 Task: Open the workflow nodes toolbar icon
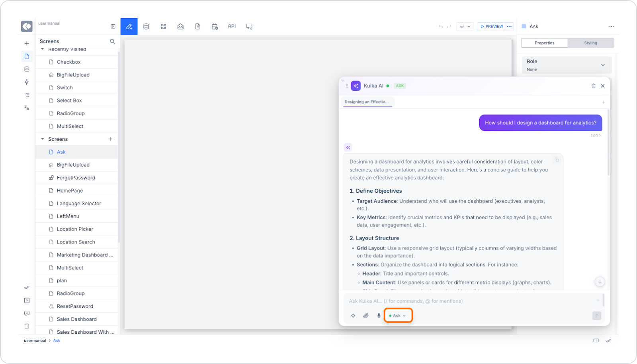point(163,27)
